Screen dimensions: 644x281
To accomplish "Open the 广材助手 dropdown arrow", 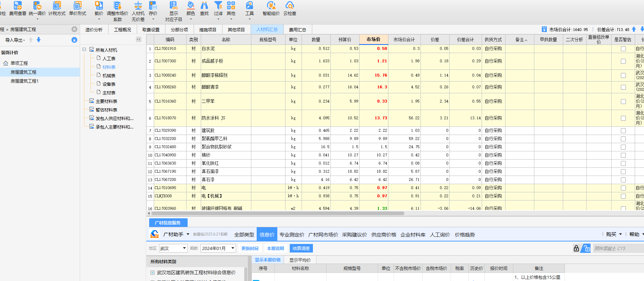I will click(x=188, y=234).
